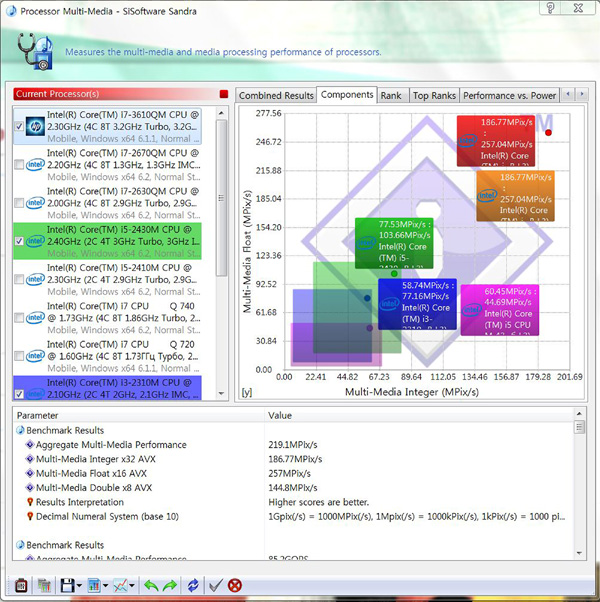Click results panel scroll-down arrow
The image size is (600, 602).
tap(579, 553)
